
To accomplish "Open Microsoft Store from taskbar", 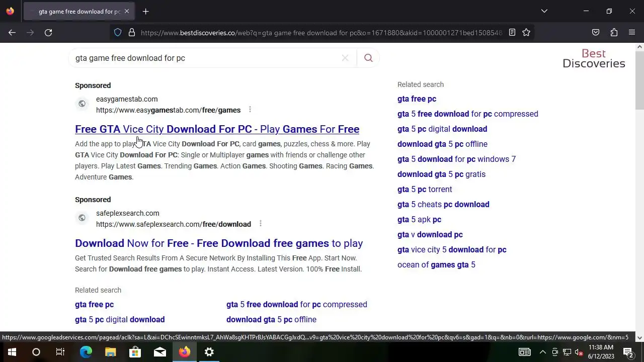I will (135, 352).
